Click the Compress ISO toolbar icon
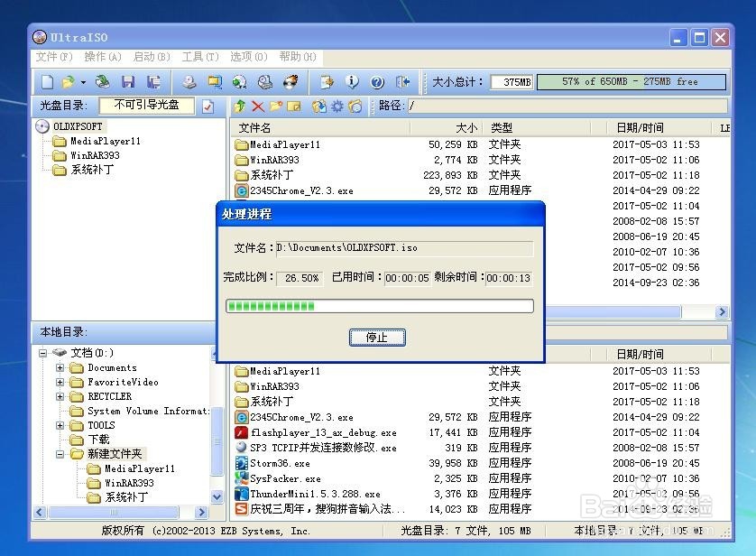 click(x=215, y=82)
